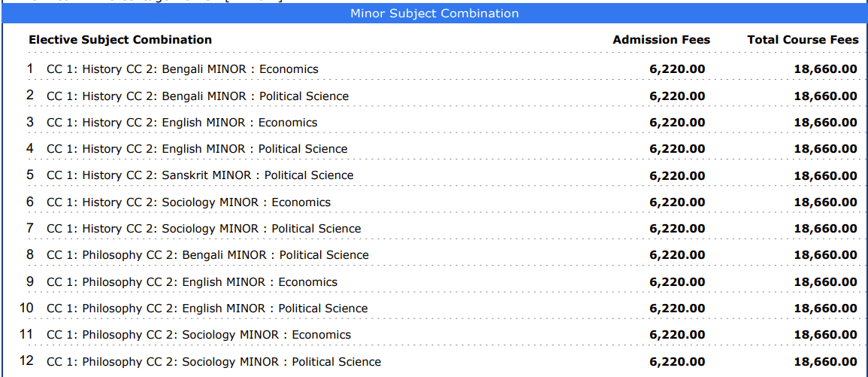Viewport: 868px width, 377px height.
Task: Pick History, Sociology, Political Science combination
Action: [x=203, y=229]
